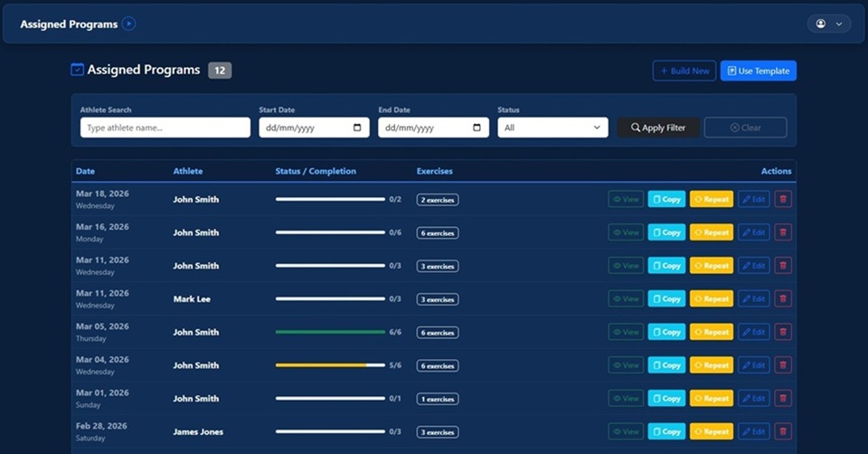Click the Use Template button
Viewport: 868px width, 454px height.
759,71
